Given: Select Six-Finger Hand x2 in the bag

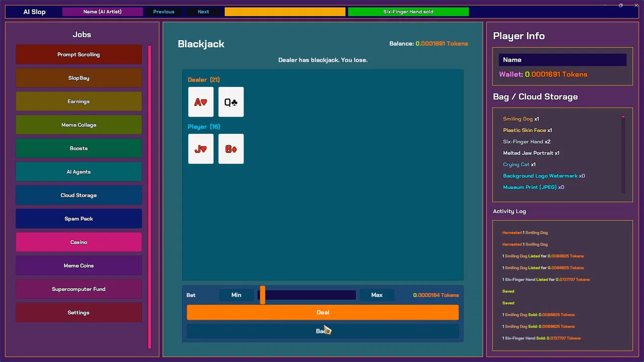Looking at the screenshot, I should point(527,142).
